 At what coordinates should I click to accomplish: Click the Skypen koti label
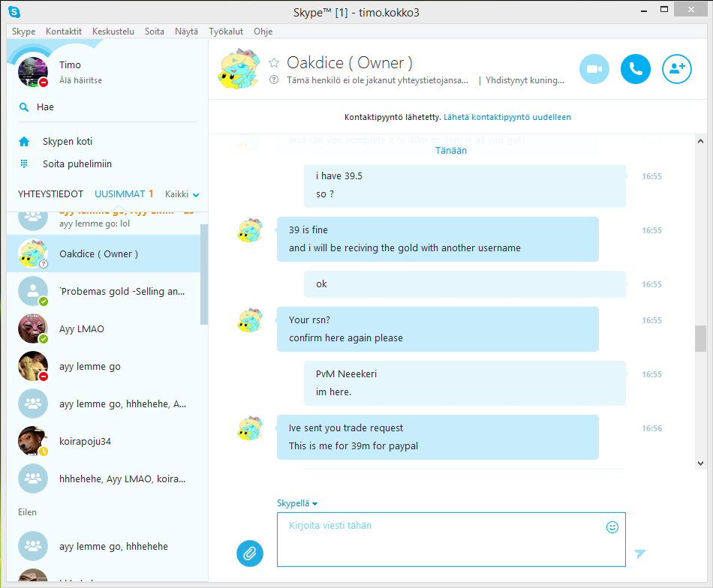click(x=68, y=141)
